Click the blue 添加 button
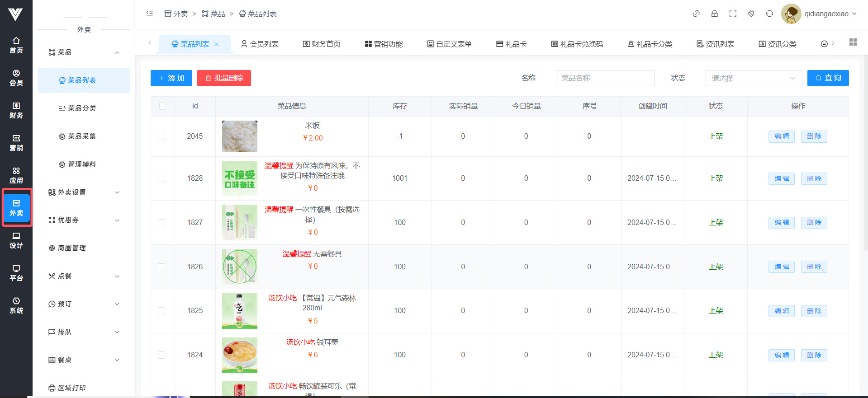868x398 pixels. [171, 78]
